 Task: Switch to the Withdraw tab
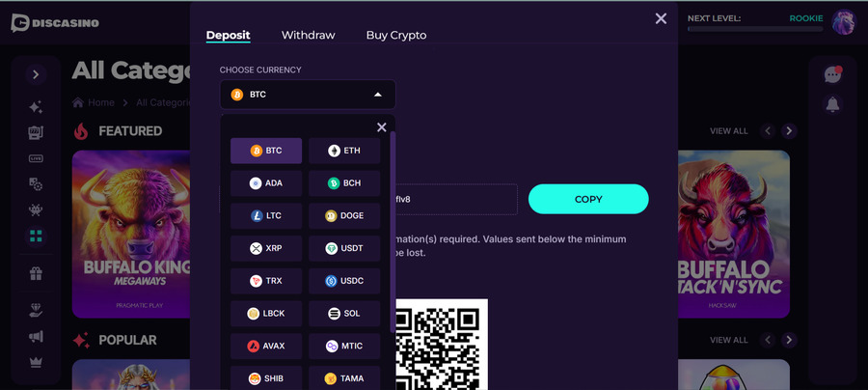pos(308,35)
